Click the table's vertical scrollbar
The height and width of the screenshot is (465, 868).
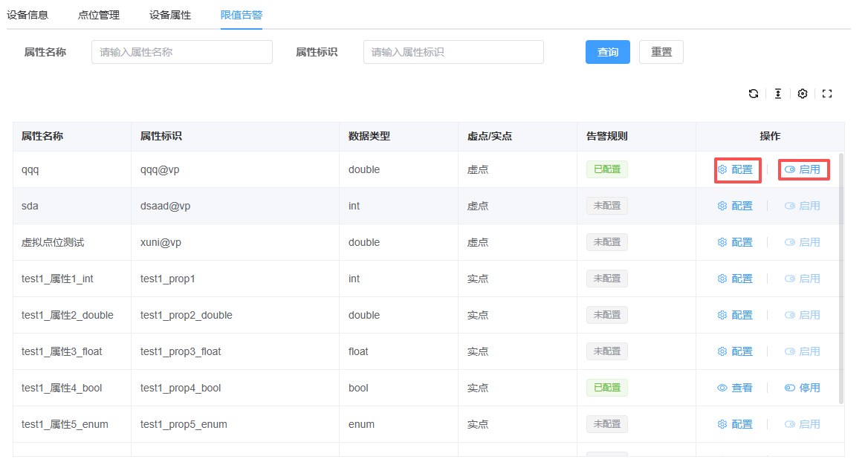pyautogui.click(x=841, y=279)
